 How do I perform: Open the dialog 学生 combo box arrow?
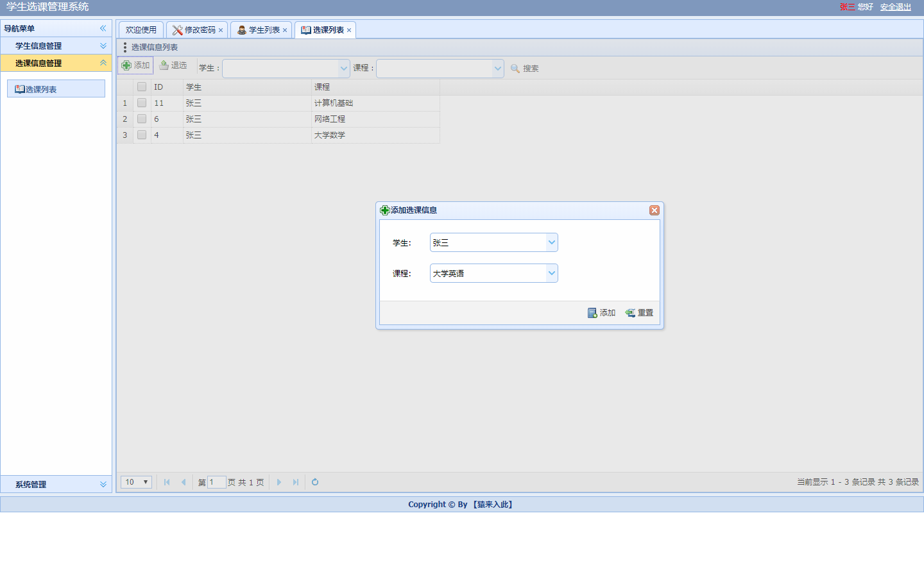tap(552, 242)
